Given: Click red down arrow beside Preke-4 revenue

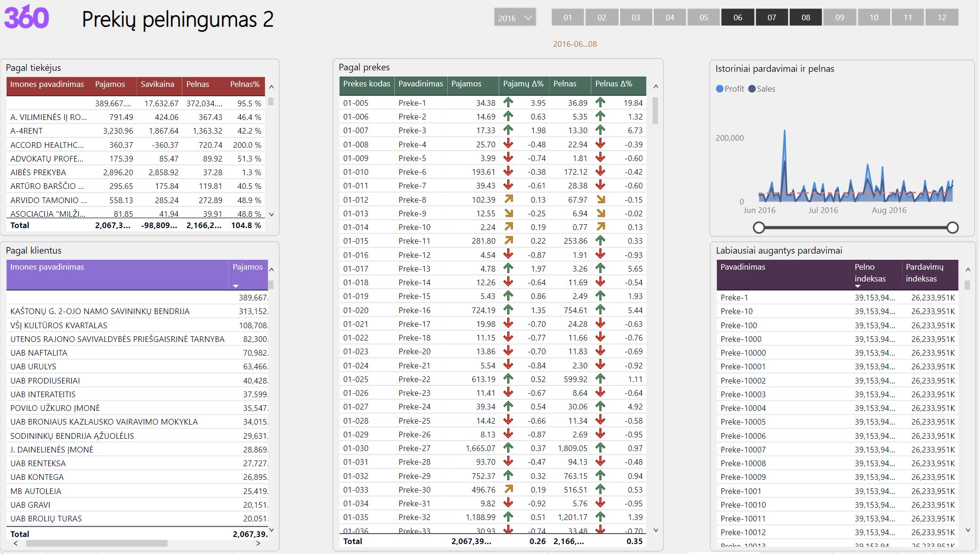Looking at the screenshot, I should (508, 144).
